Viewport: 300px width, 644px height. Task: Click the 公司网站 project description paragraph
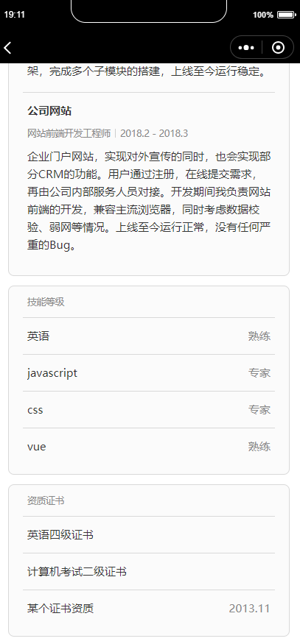[149, 201]
